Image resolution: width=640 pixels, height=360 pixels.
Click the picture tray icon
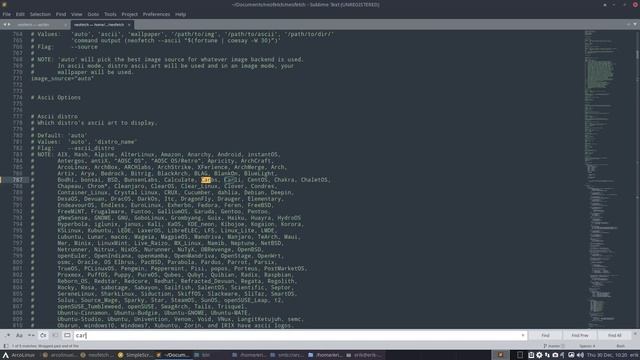(x=571, y=355)
